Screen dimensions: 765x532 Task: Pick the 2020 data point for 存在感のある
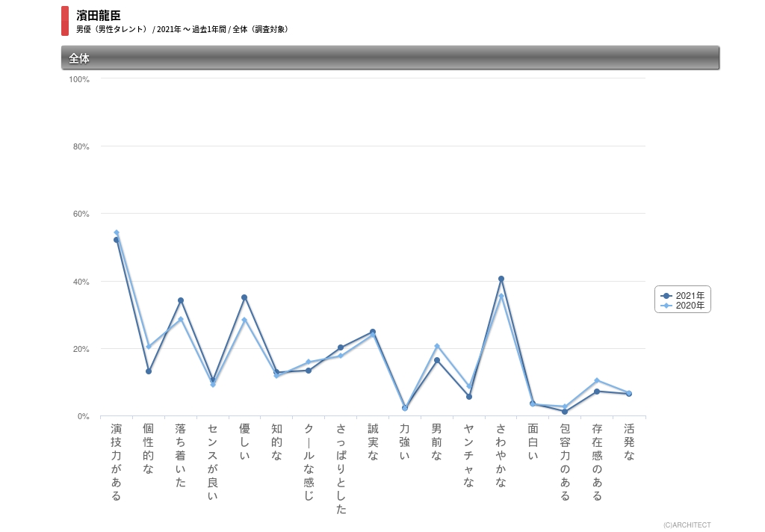597,380
